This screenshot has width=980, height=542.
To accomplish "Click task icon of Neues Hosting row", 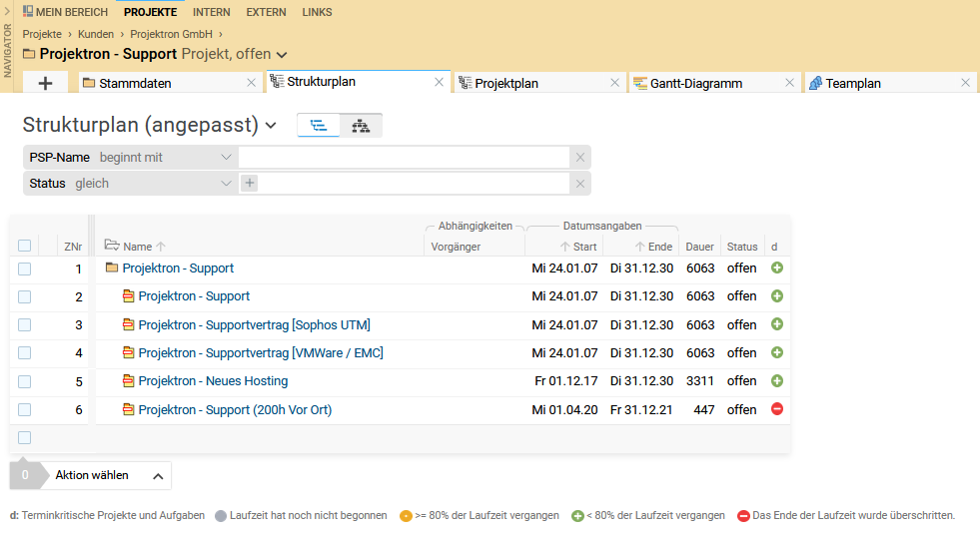I will (128, 381).
